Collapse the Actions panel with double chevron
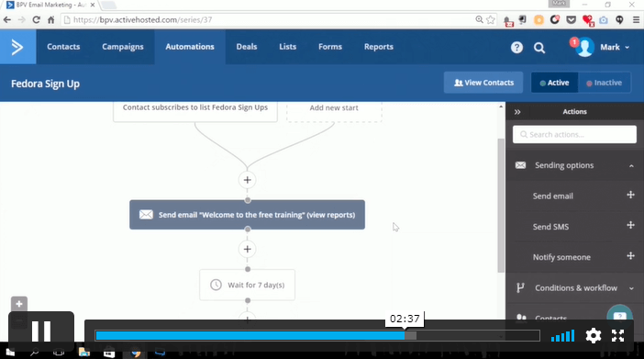Screen dimensions: 644x359 (517, 112)
